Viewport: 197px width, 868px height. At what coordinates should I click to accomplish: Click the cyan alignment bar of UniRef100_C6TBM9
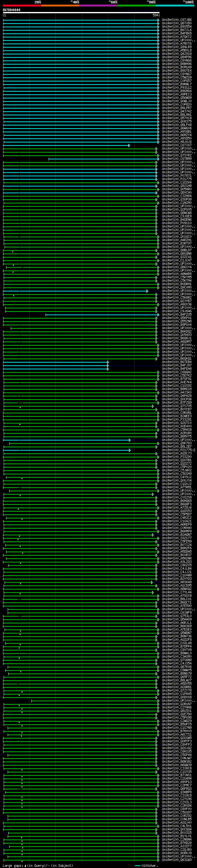click(104, 159)
